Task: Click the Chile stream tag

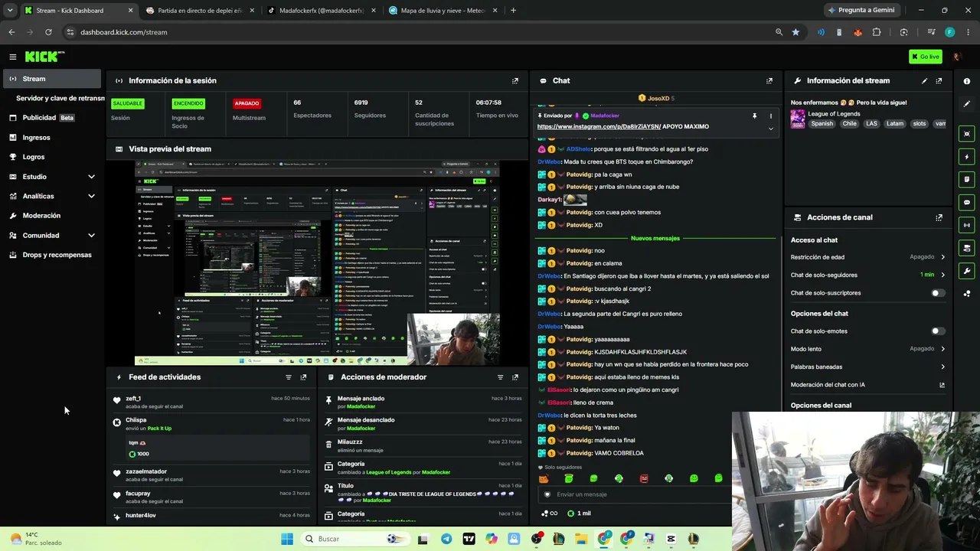Action: click(x=849, y=124)
